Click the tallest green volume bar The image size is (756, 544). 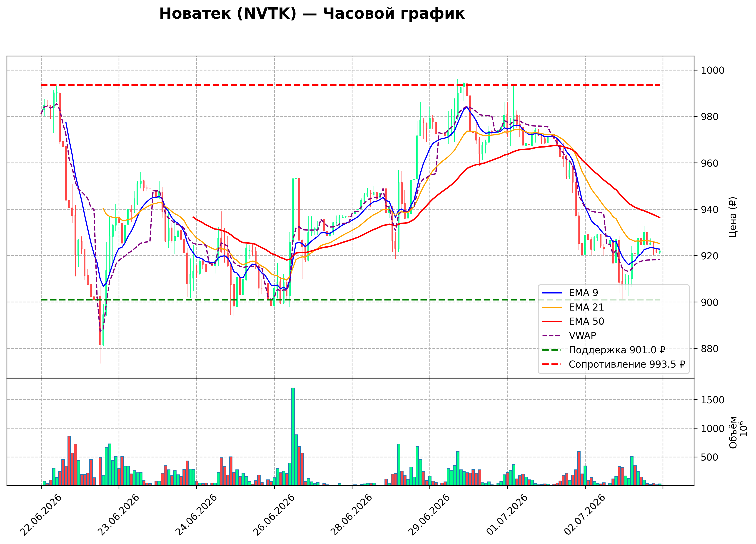293,437
